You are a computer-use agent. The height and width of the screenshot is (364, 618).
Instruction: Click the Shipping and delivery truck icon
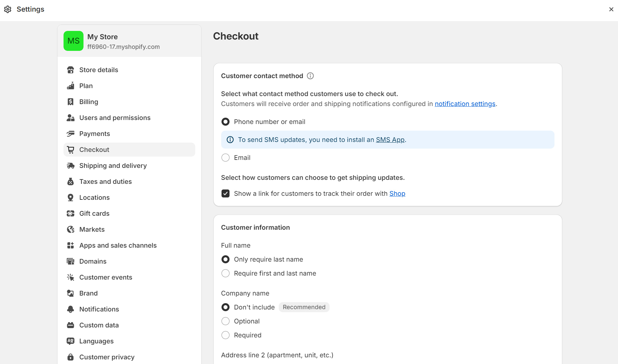(71, 166)
